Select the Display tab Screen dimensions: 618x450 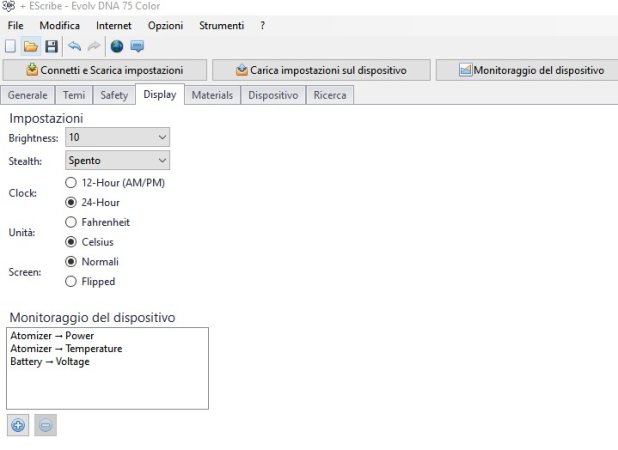point(160,94)
